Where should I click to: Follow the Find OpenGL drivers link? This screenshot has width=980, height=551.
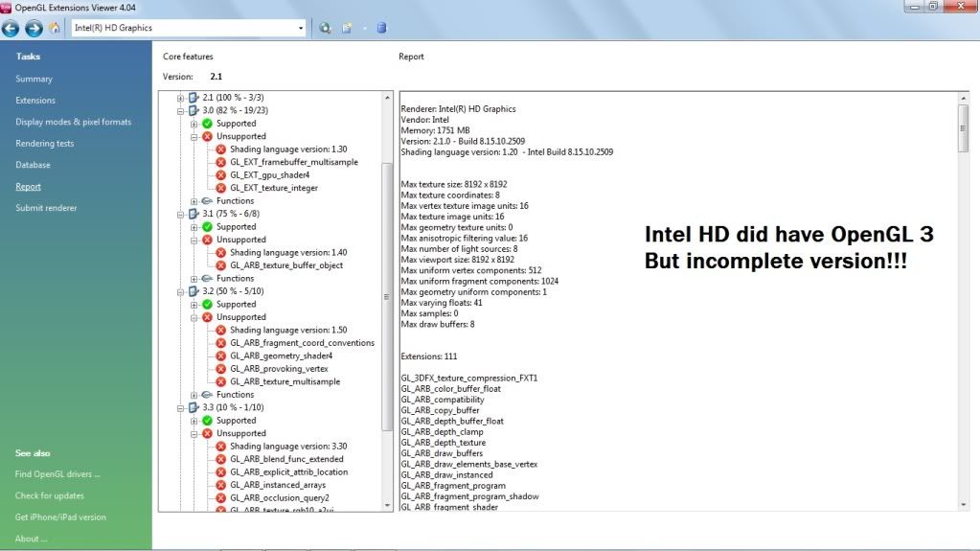tap(57, 474)
